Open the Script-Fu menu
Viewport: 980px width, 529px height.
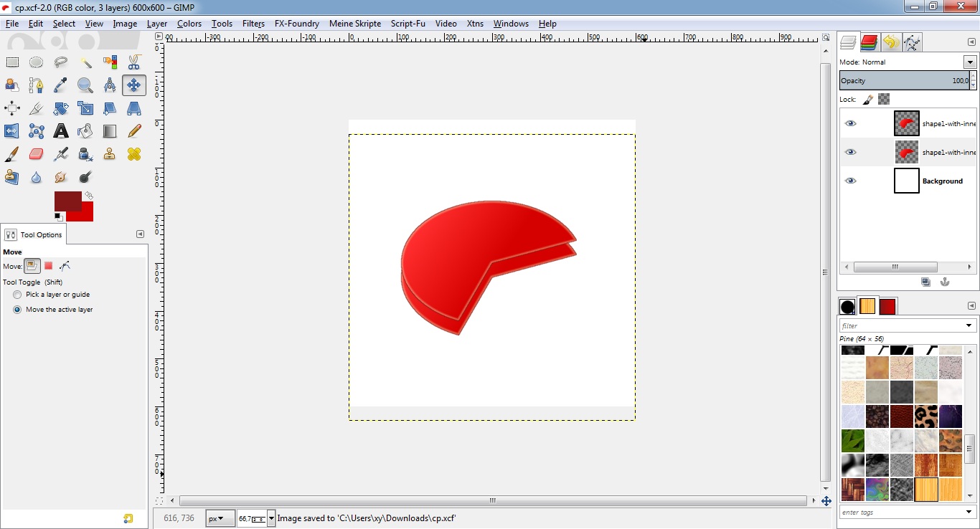click(x=407, y=24)
